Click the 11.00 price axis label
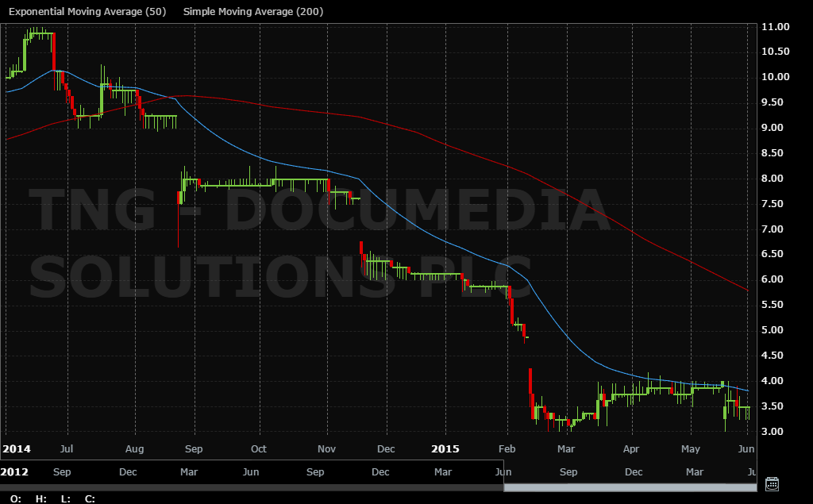The width and height of the screenshot is (813, 504). (775, 26)
